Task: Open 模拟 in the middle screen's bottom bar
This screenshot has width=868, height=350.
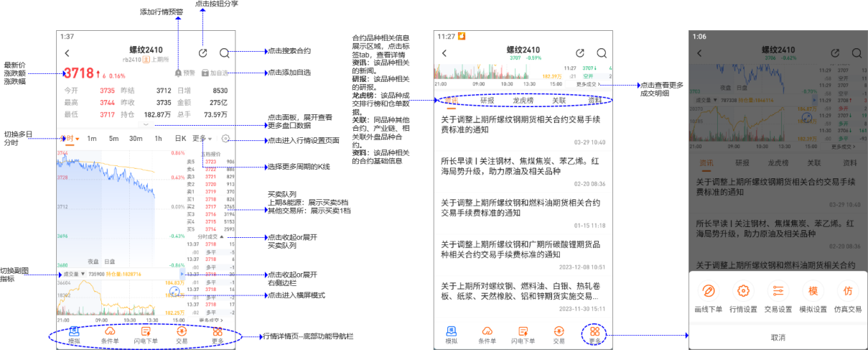Action: [451, 335]
